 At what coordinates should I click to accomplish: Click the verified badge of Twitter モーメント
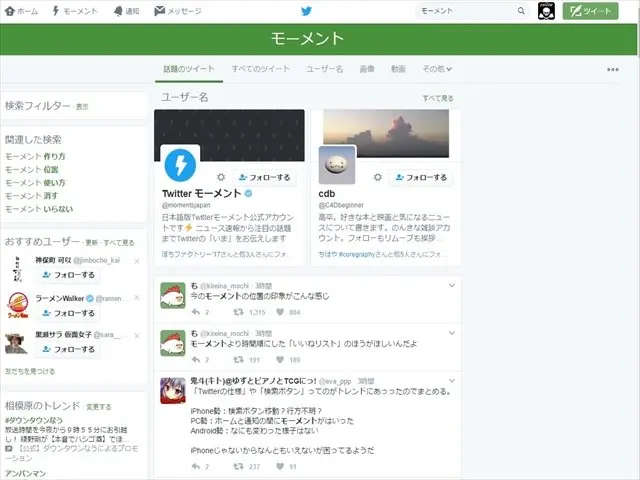pyautogui.click(x=248, y=193)
